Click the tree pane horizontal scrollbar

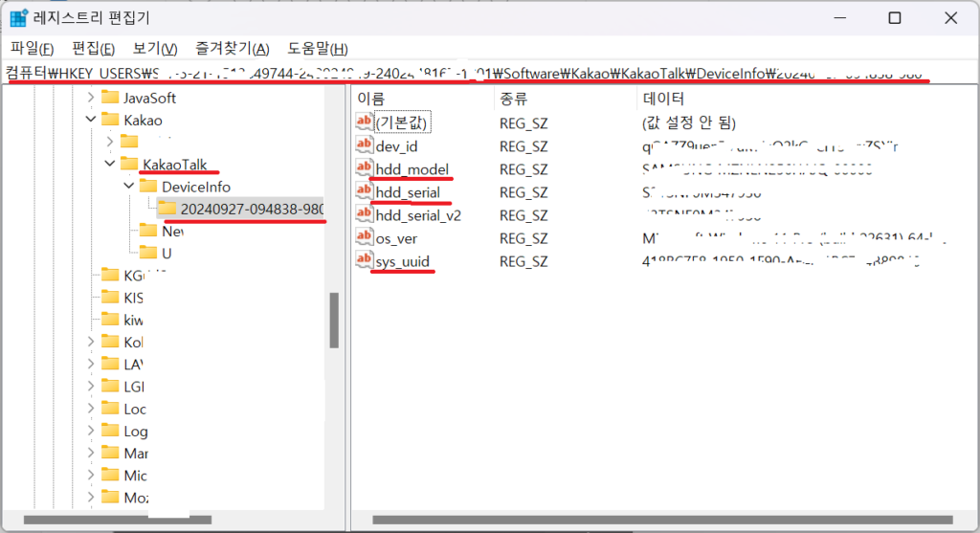click(x=118, y=520)
